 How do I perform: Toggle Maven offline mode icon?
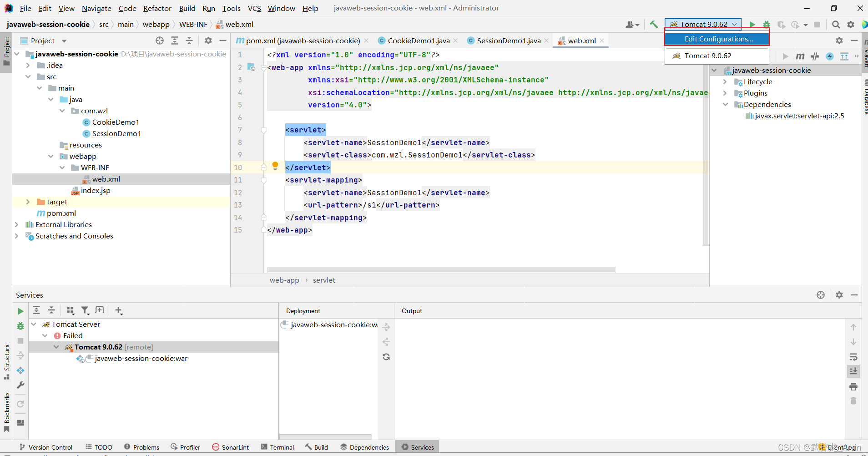pyautogui.click(x=815, y=56)
